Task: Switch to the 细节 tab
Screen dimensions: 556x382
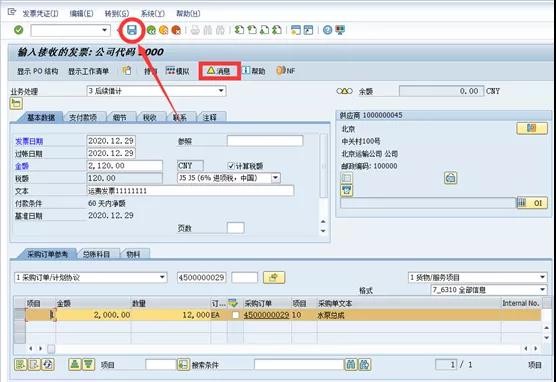Action: pos(119,117)
